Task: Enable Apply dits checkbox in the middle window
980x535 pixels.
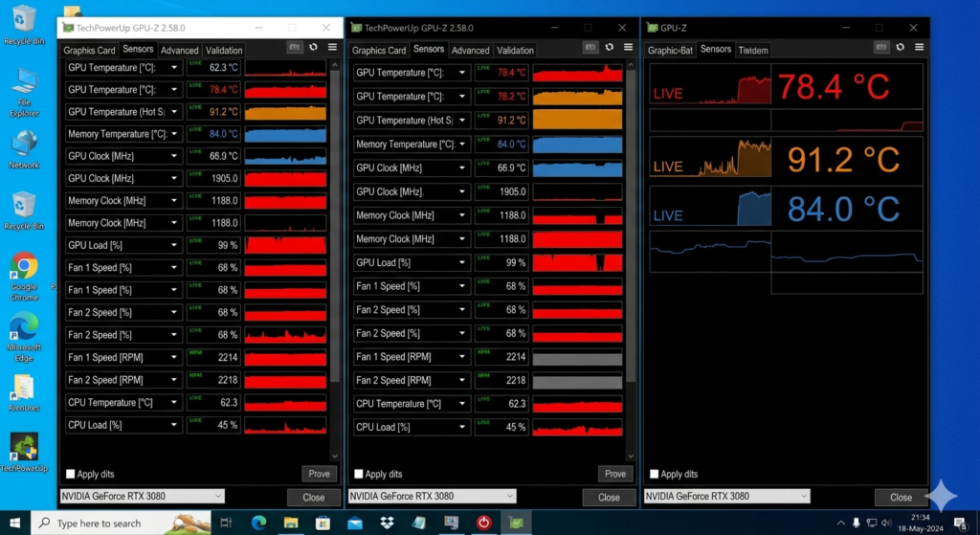Action: point(359,474)
